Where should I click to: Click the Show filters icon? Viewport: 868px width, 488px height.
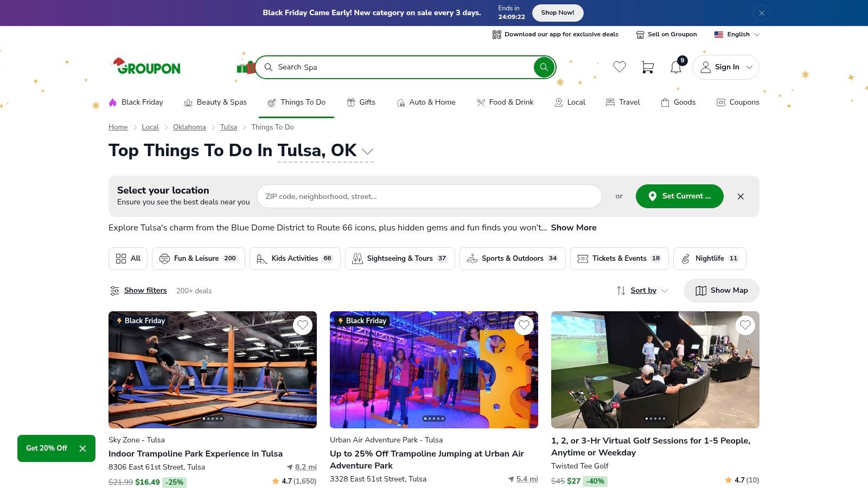pos(114,291)
